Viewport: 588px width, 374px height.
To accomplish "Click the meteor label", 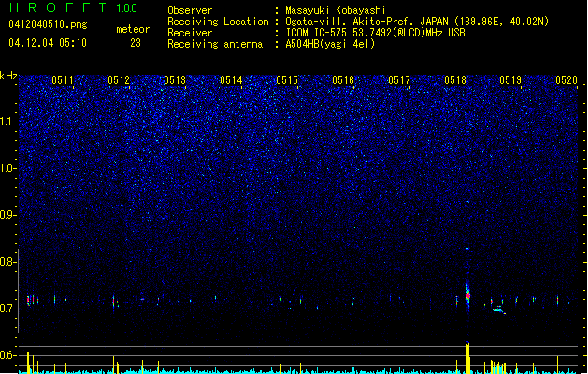I will click(x=133, y=29).
